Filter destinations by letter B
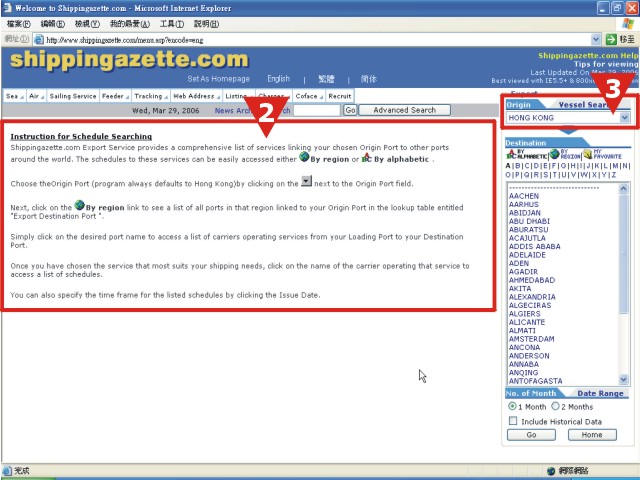 [x=517, y=166]
